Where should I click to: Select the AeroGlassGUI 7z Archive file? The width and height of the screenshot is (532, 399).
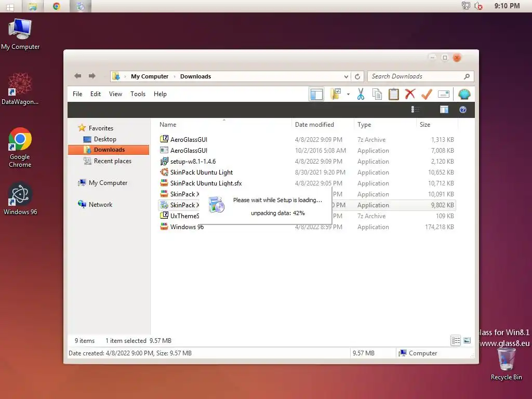point(307,139)
